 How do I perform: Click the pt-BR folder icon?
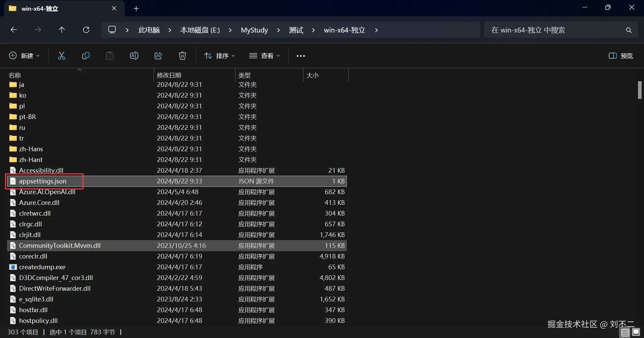click(x=13, y=117)
